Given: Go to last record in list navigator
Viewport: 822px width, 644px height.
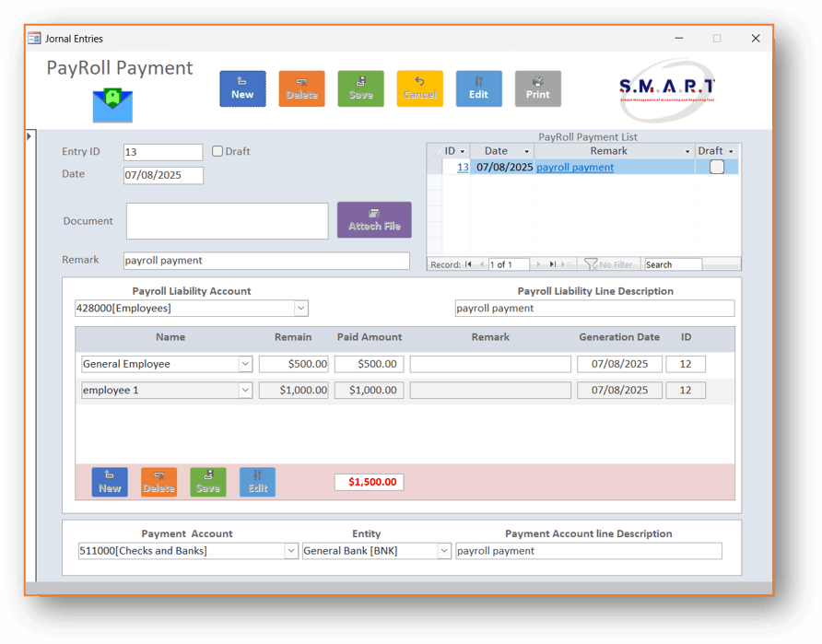Looking at the screenshot, I should pos(552,264).
